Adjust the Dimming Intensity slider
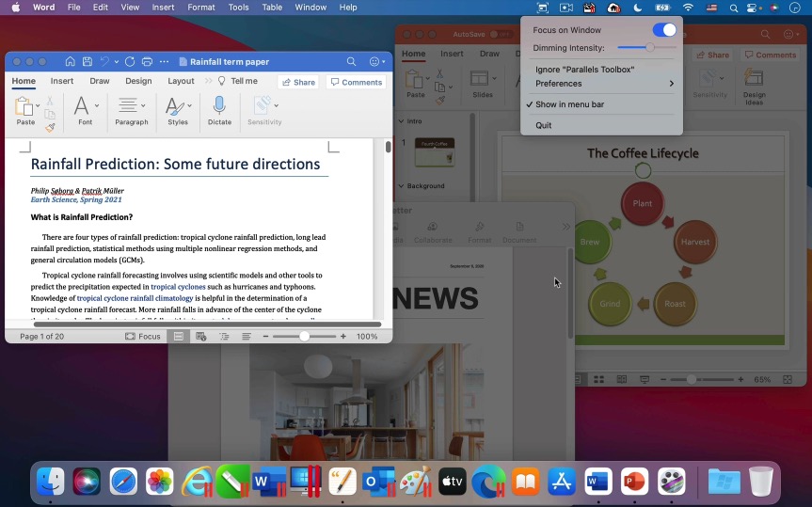Image resolution: width=812 pixels, height=507 pixels. tap(649, 47)
